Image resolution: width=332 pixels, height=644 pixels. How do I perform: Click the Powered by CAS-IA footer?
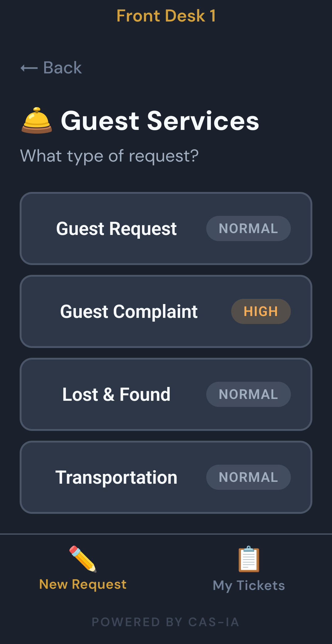166,622
